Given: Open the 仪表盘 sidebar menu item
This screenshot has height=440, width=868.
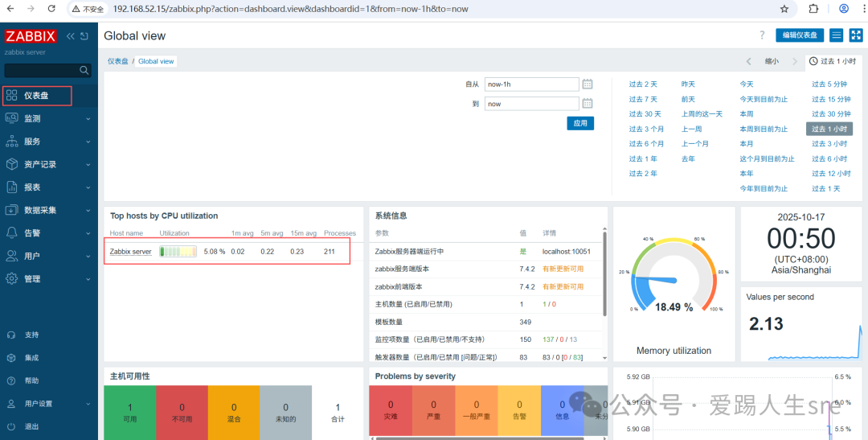Looking at the screenshot, I should point(37,96).
